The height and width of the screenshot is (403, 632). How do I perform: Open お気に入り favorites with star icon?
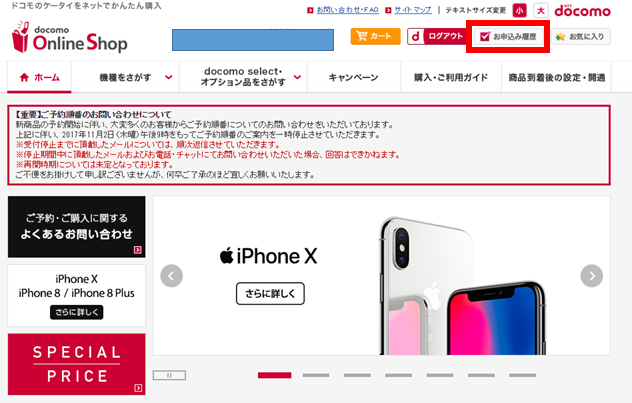580,37
